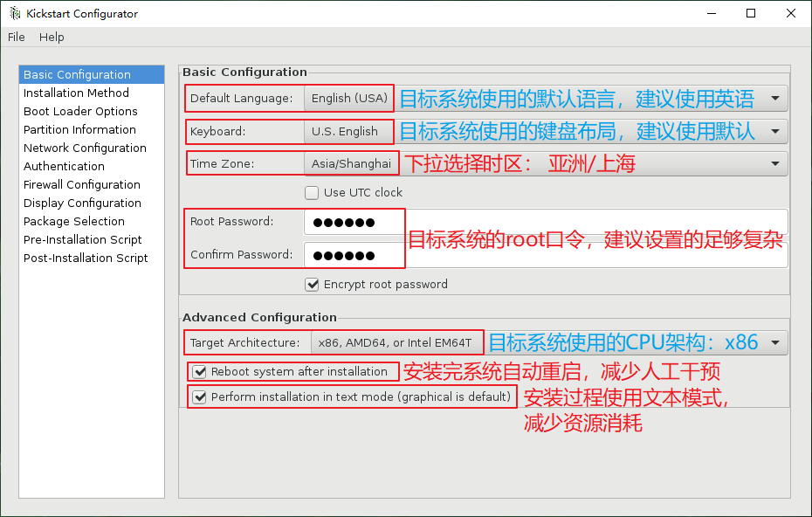
Task: Click the Kickstart Configurator title bar icon
Action: (x=15, y=13)
